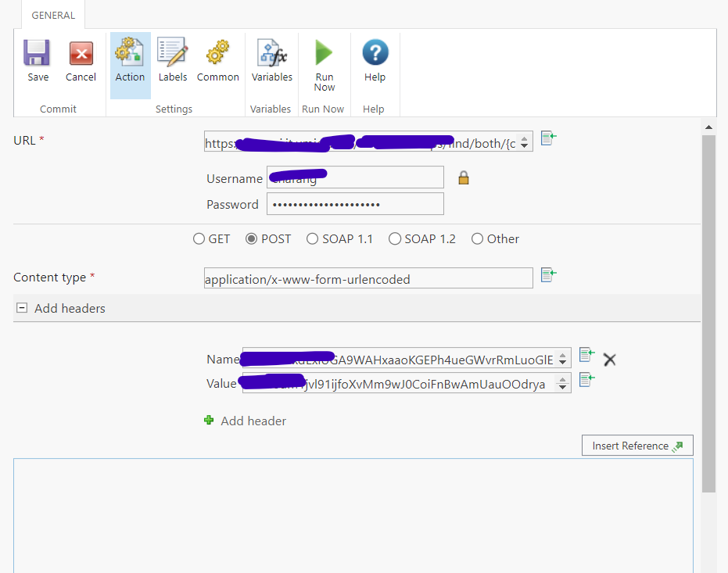Select the GET radio button
The width and height of the screenshot is (728, 573).
(x=199, y=239)
